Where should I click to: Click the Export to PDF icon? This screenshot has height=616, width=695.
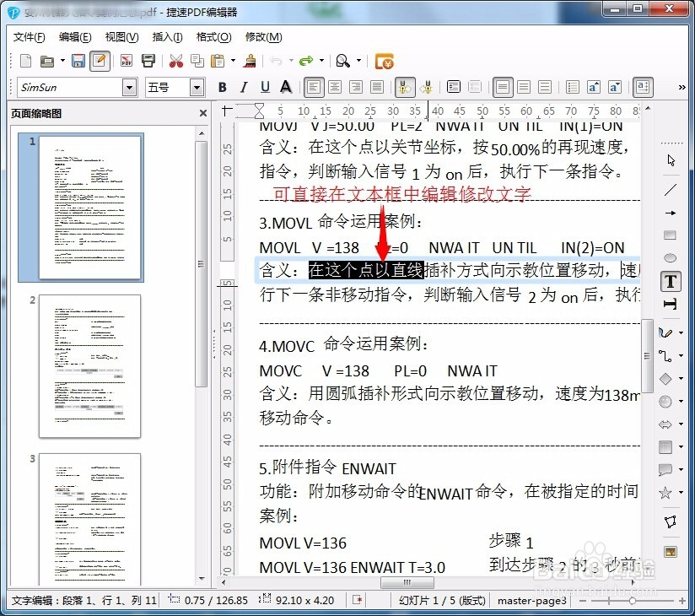click(x=126, y=61)
